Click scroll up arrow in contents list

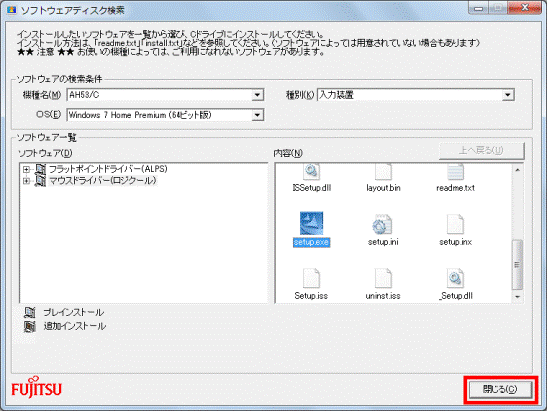click(x=517, y=170)
